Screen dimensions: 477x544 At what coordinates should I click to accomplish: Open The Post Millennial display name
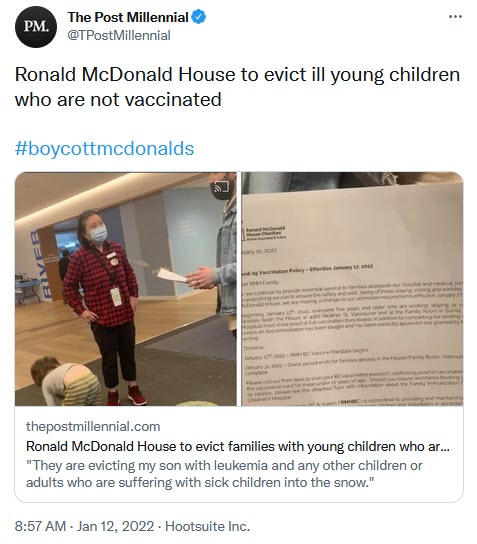tap(128, 17)
